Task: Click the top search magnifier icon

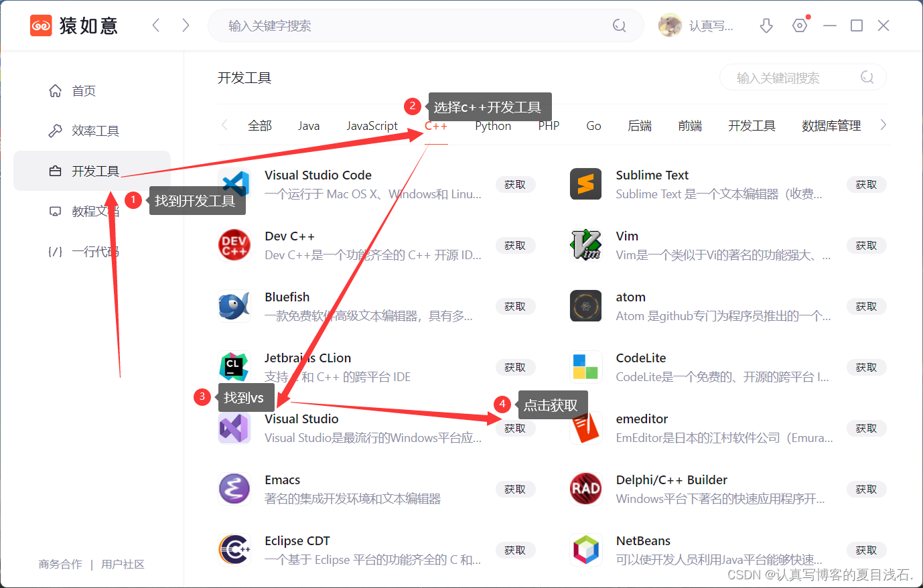Action: pyautogui.click(x=620, y=25)
